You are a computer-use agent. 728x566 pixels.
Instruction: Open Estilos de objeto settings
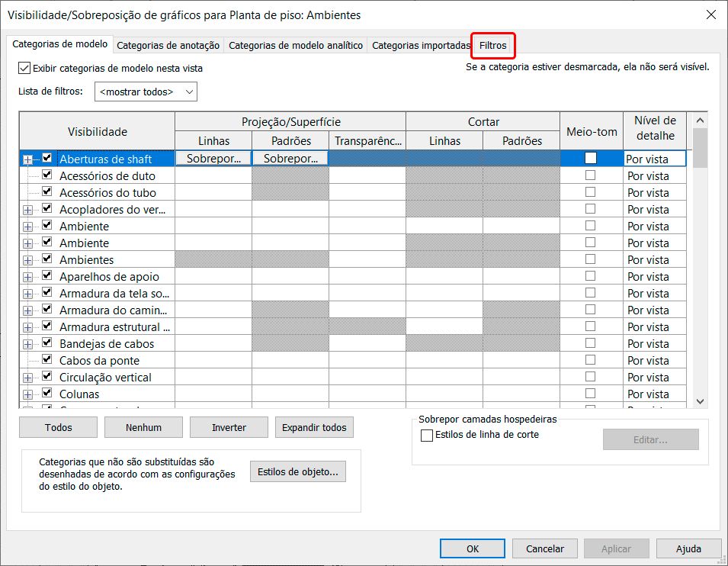point(297,472)
